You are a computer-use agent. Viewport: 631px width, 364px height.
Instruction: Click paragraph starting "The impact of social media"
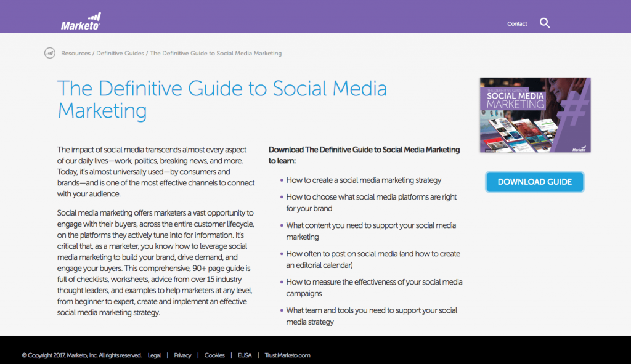point(156,172)
